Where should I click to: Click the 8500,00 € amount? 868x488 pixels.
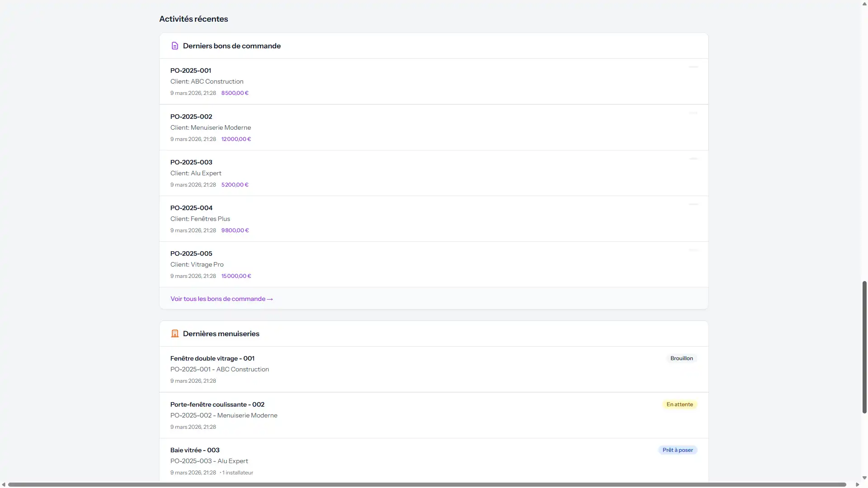[x=235, y=93]
